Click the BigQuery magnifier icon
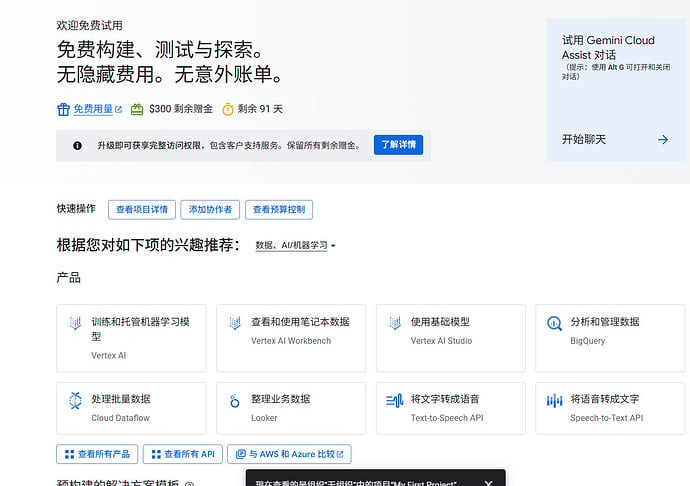The image size is (690, 486). (x=554, y=323)
